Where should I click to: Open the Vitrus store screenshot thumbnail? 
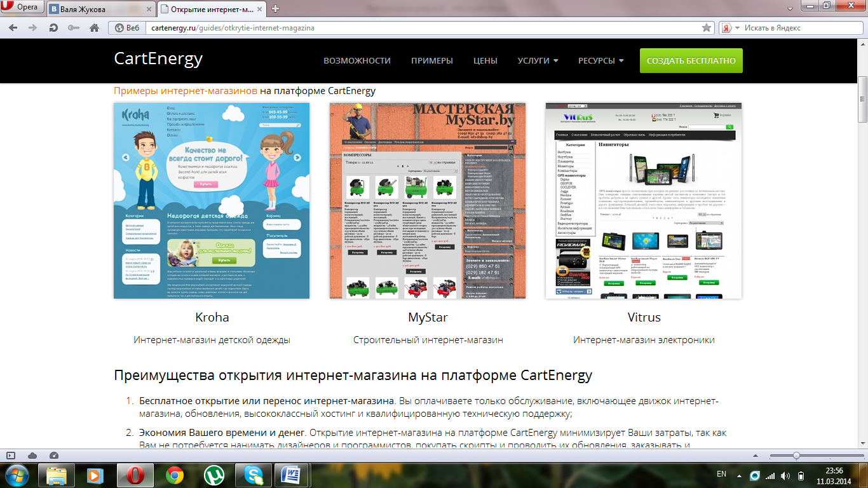point(644,201)
